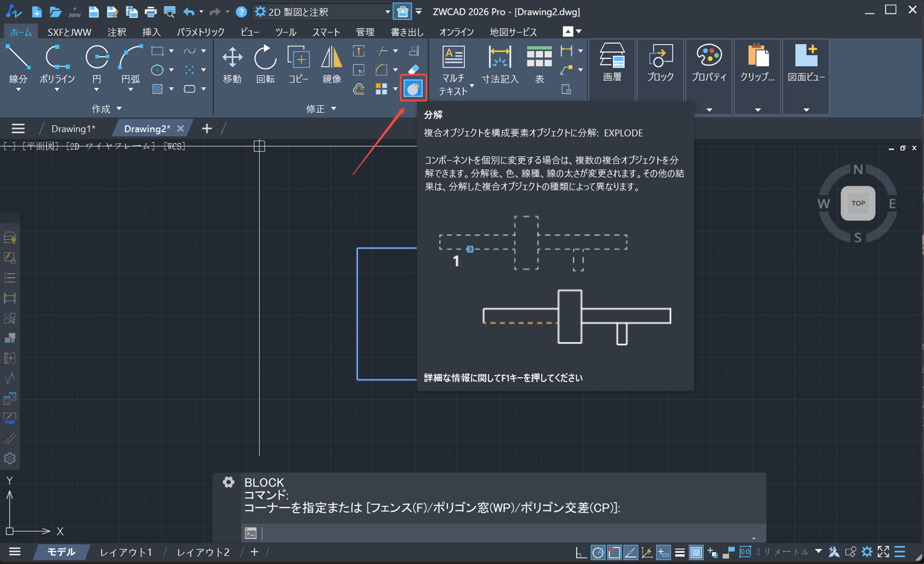Select the eraser icon in 修正 panel
Image resolution: width=924 pixels, height=564 pixels.
coord(414,70)
